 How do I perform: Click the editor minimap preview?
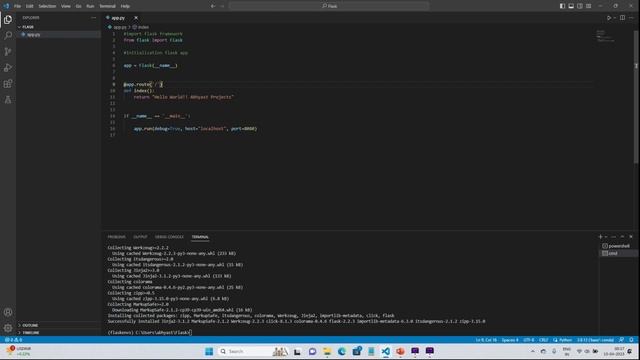point(605,36)
